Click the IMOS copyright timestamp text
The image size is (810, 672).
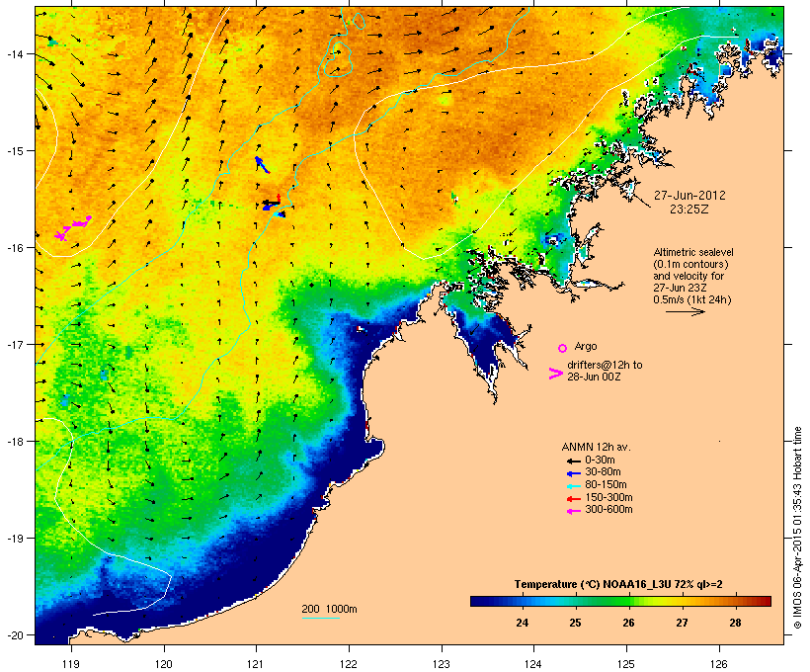pyautogui.click(x=797, y=529)
